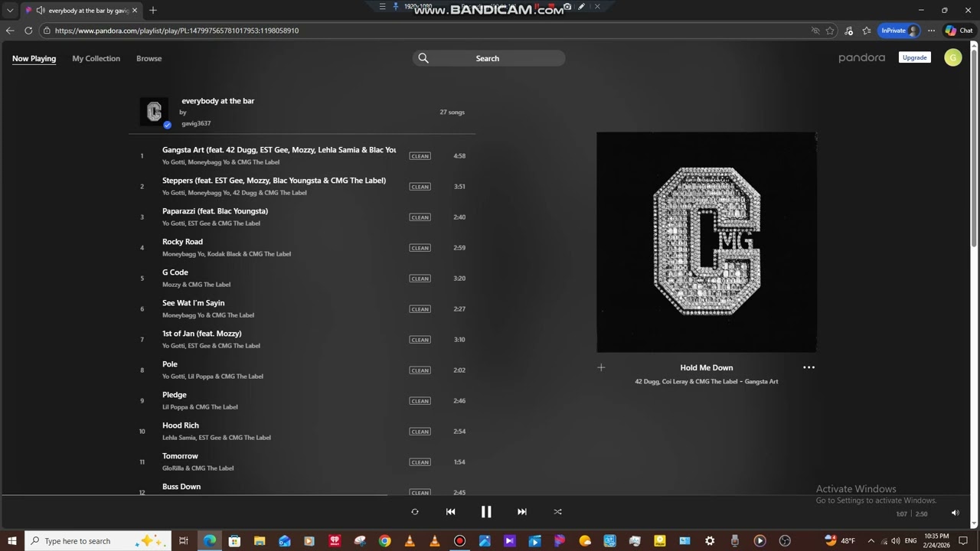
Task: Reload the Pandora page
Action: [x=28, y=31]
